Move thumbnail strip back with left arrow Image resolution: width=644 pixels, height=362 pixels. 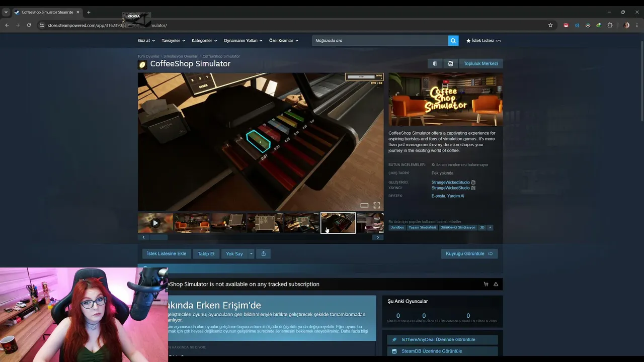(143, 237)
